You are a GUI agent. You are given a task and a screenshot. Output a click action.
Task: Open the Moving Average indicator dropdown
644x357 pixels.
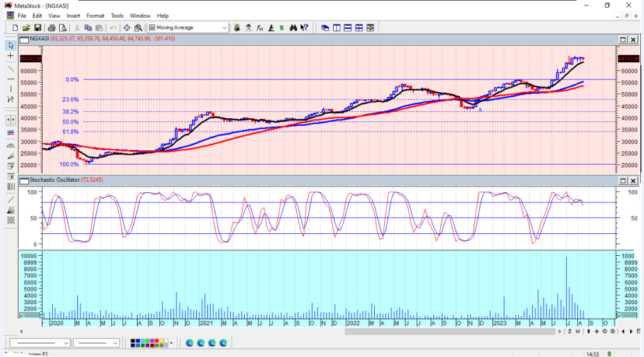[x=225, y=28]
